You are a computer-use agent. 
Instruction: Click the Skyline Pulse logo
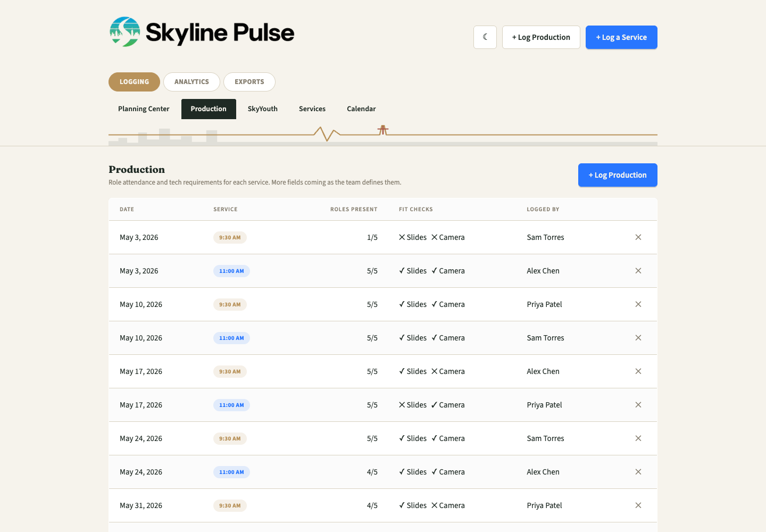[x=202, y=32]
